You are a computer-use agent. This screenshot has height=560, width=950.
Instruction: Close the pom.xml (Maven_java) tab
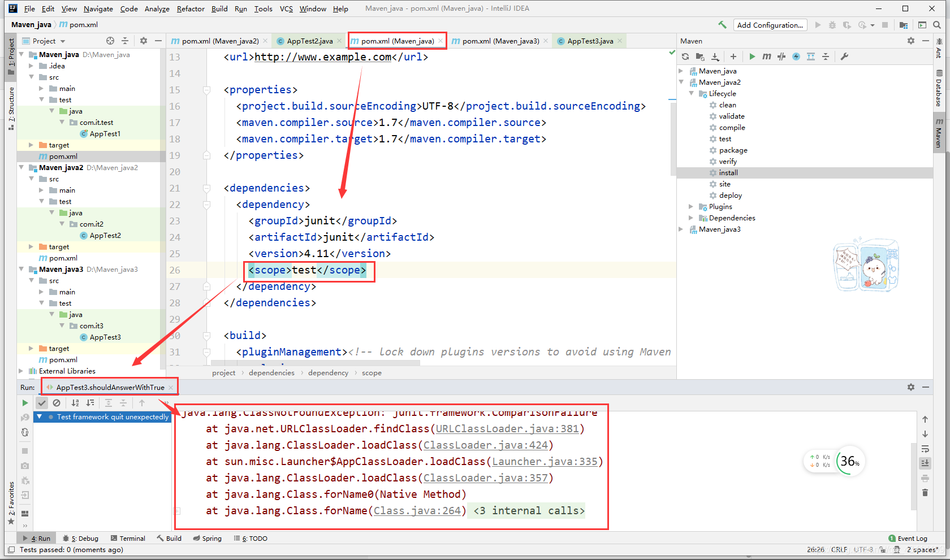pyautogui.click(x=441, y=41)
